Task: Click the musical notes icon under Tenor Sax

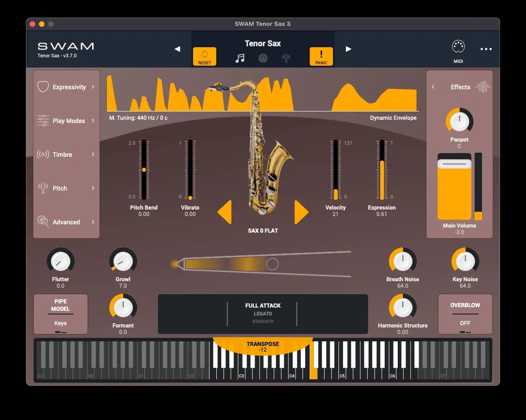Action: [x=240, y=59]
